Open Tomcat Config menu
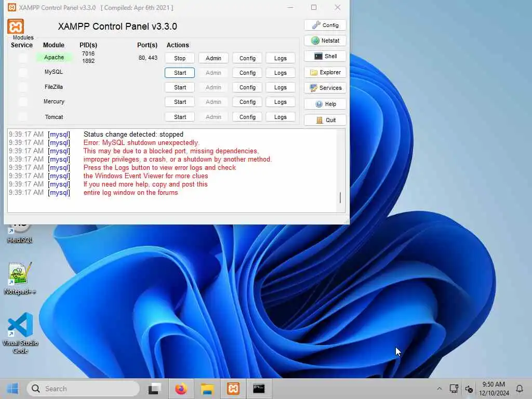This screenshot has width=532, height=399. (247, 117)
